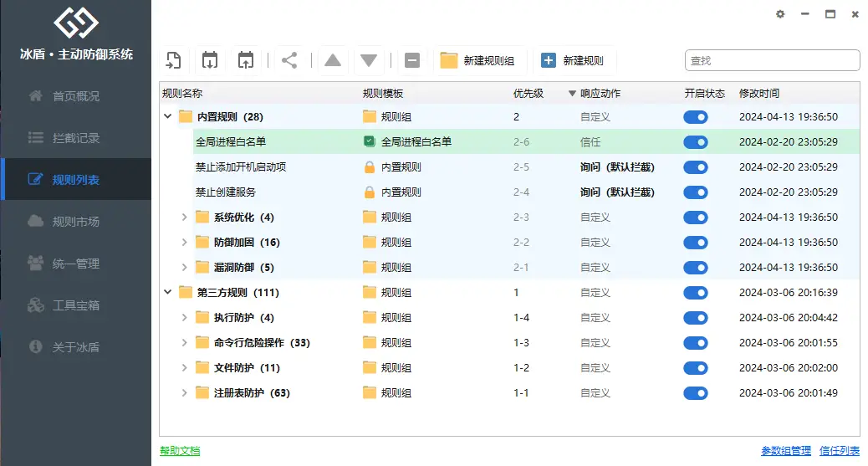Click the import file icon in toolbar
This screenshot has height=466, width=868.
(x=173, y=60)
